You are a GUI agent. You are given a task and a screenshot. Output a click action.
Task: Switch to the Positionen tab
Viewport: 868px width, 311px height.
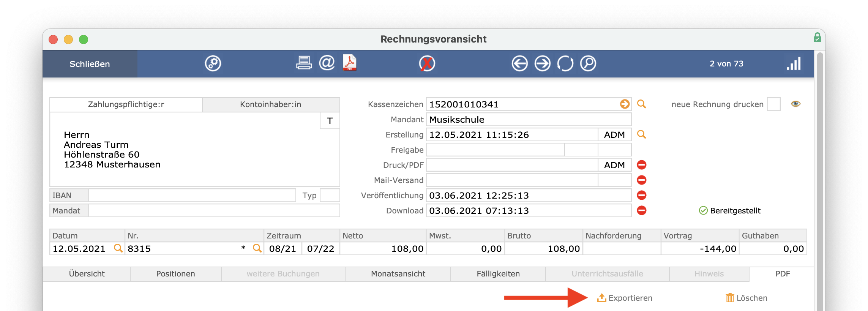coord(175,274)
